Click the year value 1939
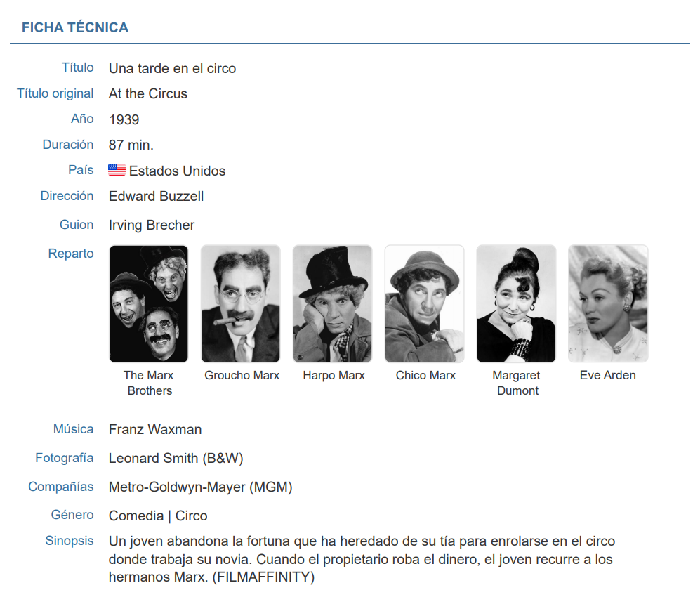Image resolution: width=700 pixels, height=604 pixels. [124, 119]
